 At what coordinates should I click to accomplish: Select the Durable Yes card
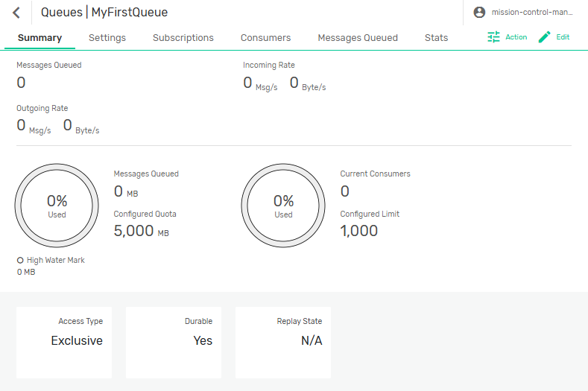174,343
